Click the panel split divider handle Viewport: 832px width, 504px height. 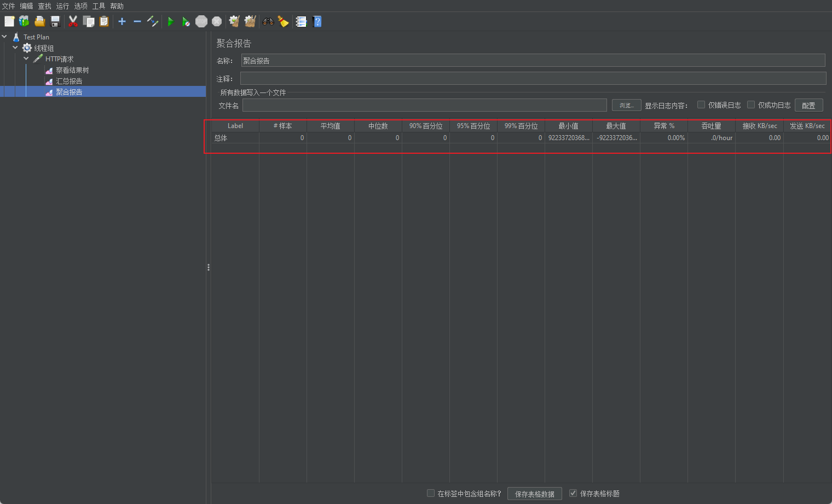(209, 268)
